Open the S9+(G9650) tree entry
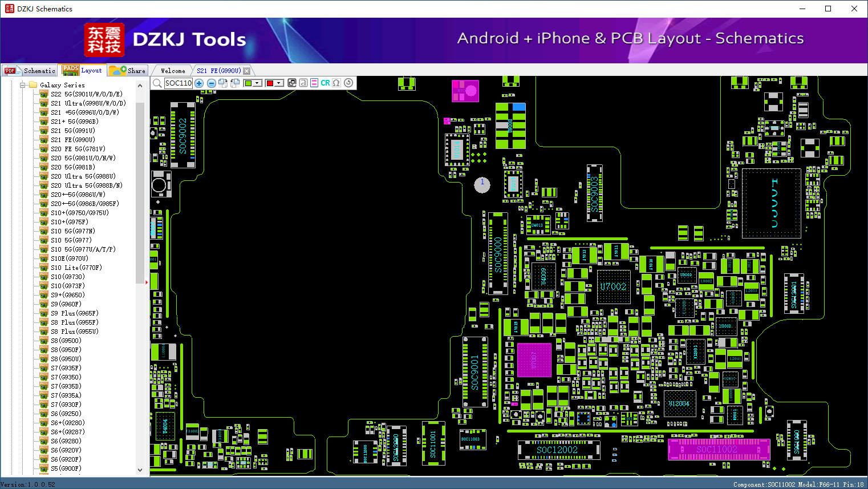This screenshot has height=489, width=868. [x=68, y=295]
